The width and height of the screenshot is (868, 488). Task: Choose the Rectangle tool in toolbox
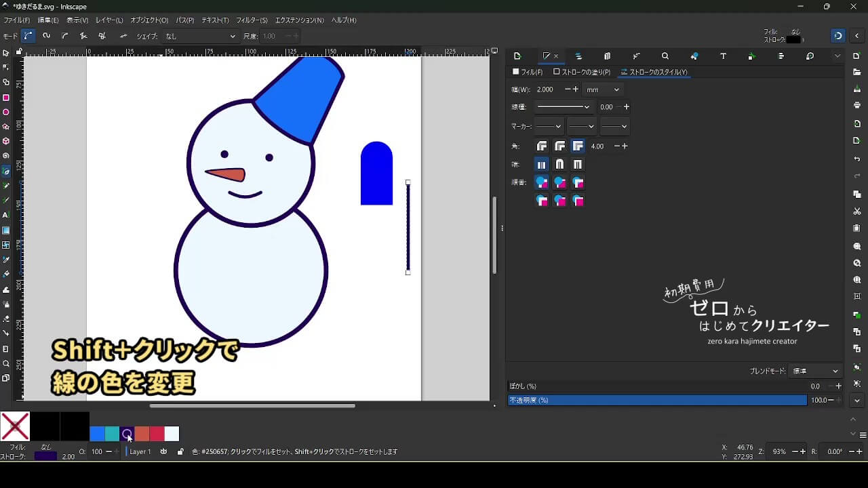pyautogui.click(x=6, y=98)
